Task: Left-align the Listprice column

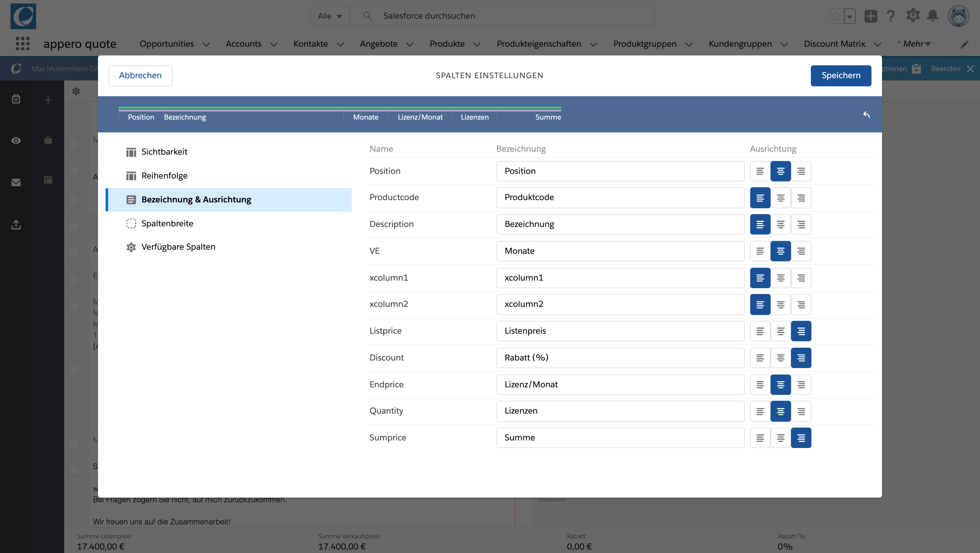Action: 760,331
